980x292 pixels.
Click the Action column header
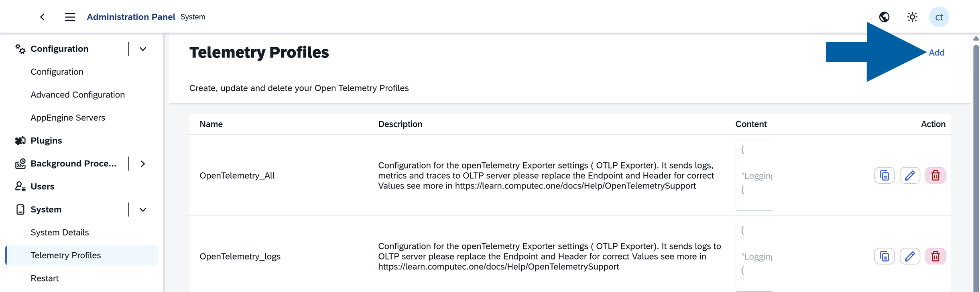[x=933, y=124]
